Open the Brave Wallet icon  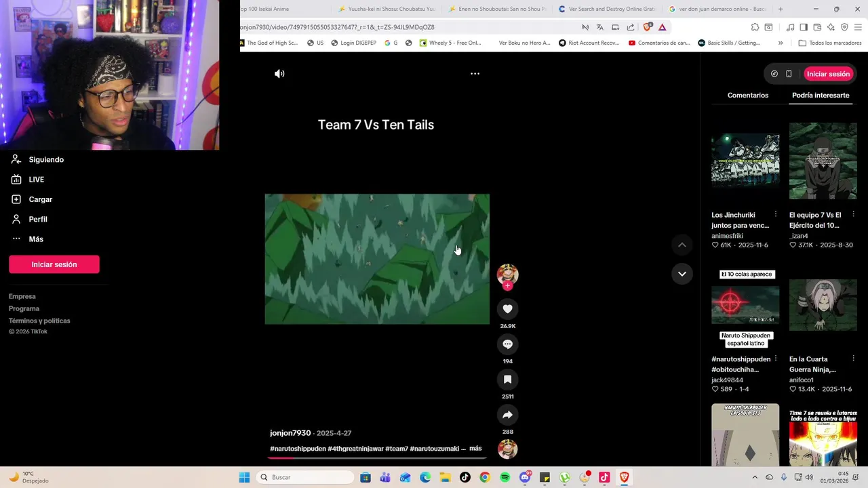pyautogui.click(x=817, y=27)
